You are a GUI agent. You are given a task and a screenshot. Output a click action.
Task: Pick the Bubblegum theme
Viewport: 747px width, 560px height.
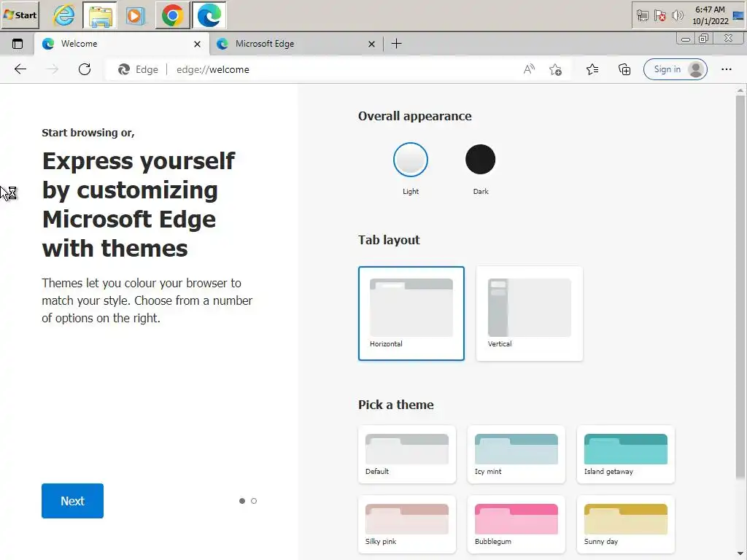coord(516,524)
